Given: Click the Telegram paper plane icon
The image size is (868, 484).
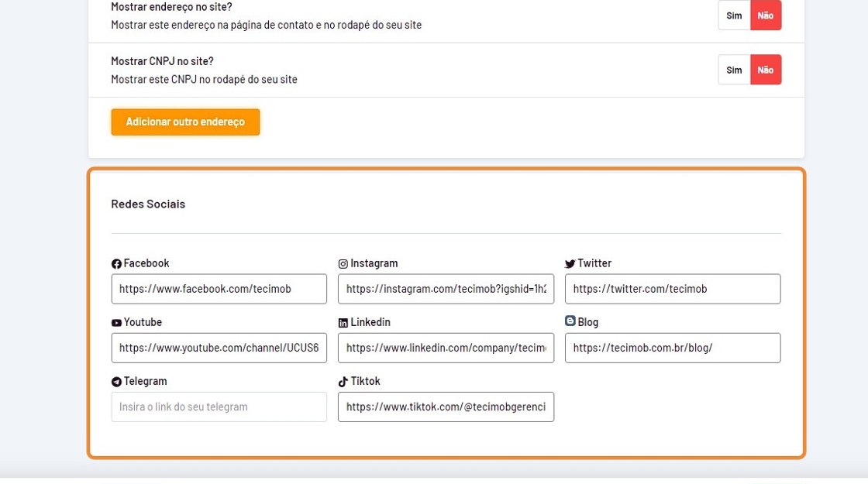Looking at the screenshot, I should pyautogui.click(x=116, y=382).
